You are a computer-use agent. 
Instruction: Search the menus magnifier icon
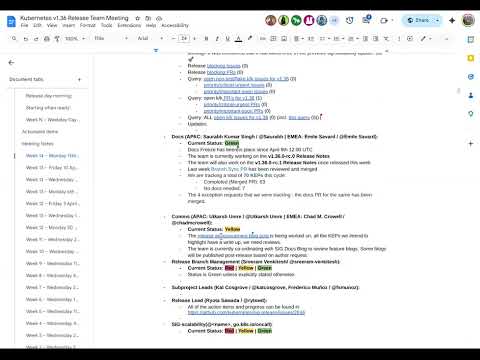(14, 39)
